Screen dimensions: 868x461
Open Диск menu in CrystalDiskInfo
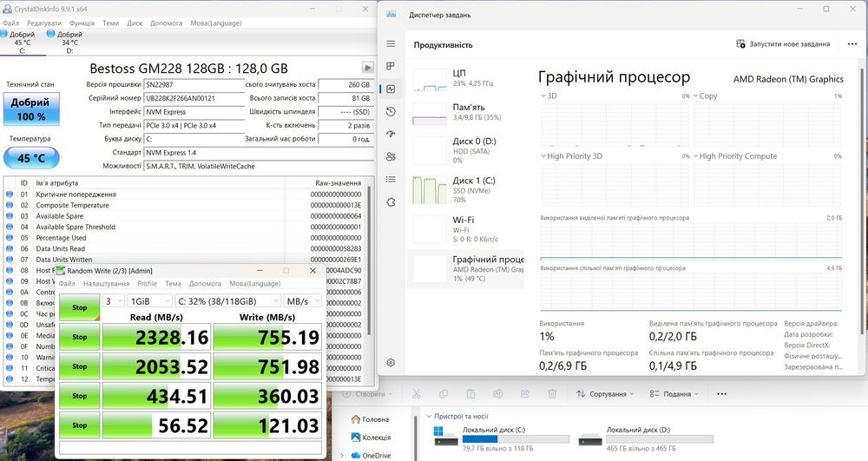[135, 23]
